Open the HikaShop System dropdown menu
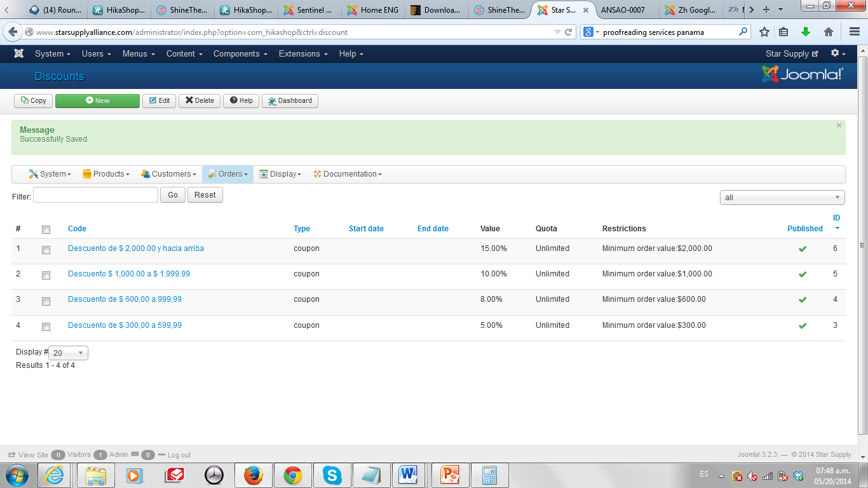 50,174
